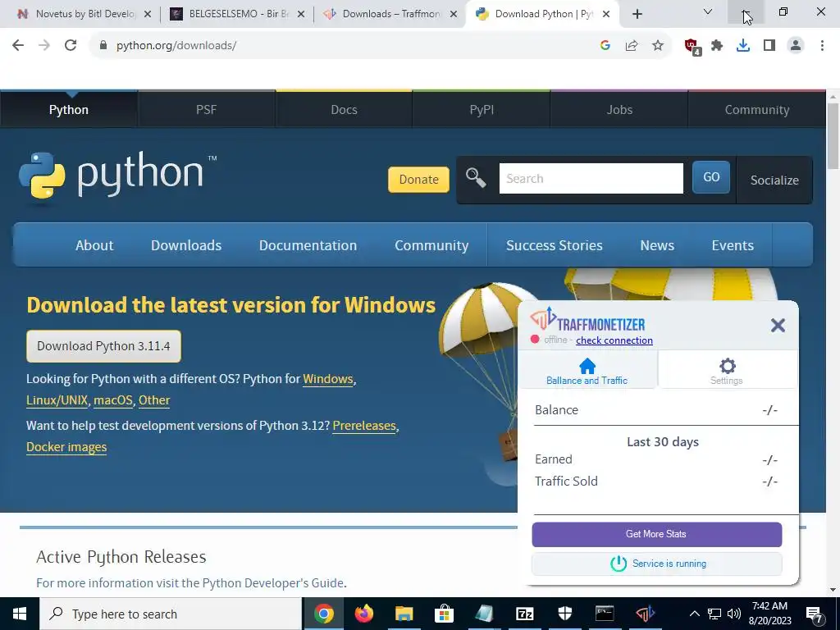Open the About nav menu
The width and height of the screenshot is (840, 630).
(x=94, y=245)
